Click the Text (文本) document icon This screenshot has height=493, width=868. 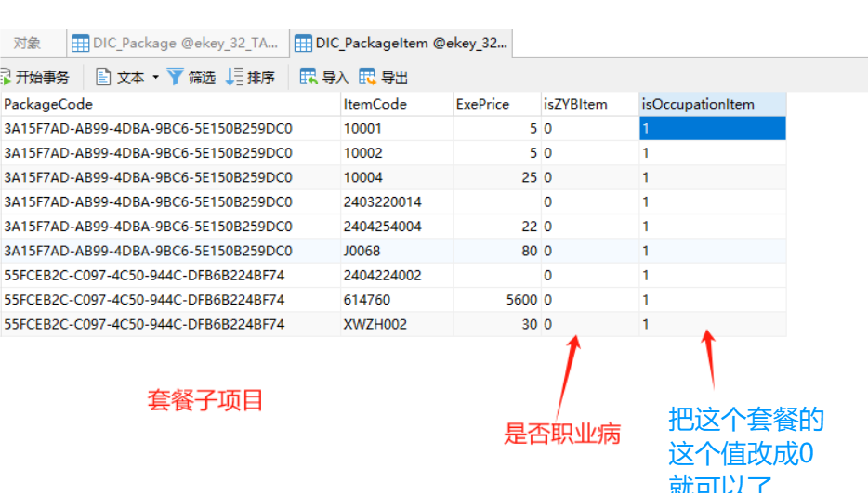point(103,77)
